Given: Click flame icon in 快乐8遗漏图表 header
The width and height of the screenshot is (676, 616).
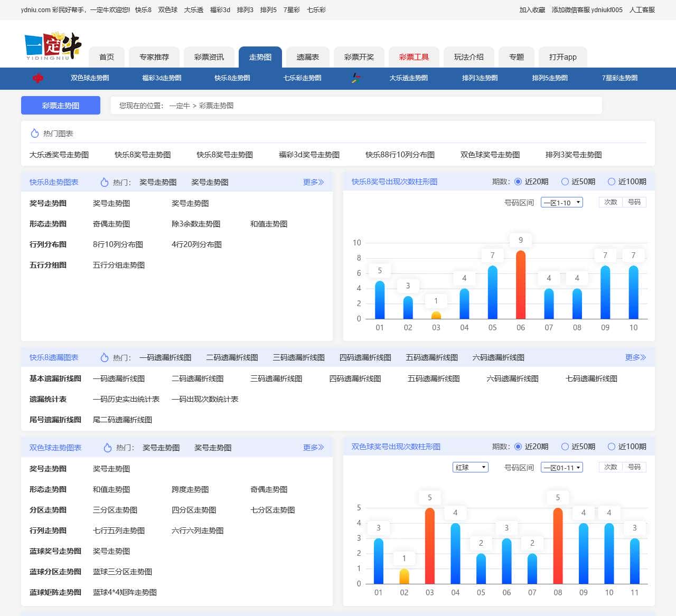Looking at the screenshot, I should click(105, 357).
